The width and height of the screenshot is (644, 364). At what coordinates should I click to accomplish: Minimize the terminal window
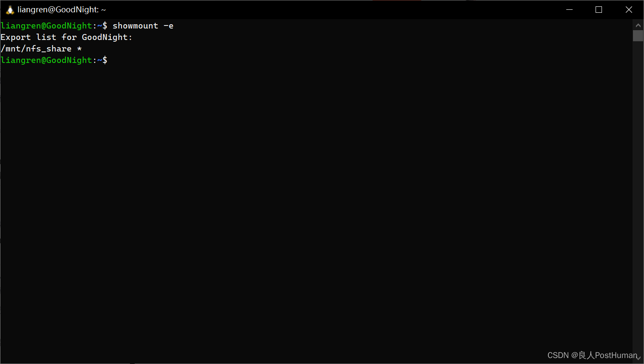(569, 9)
